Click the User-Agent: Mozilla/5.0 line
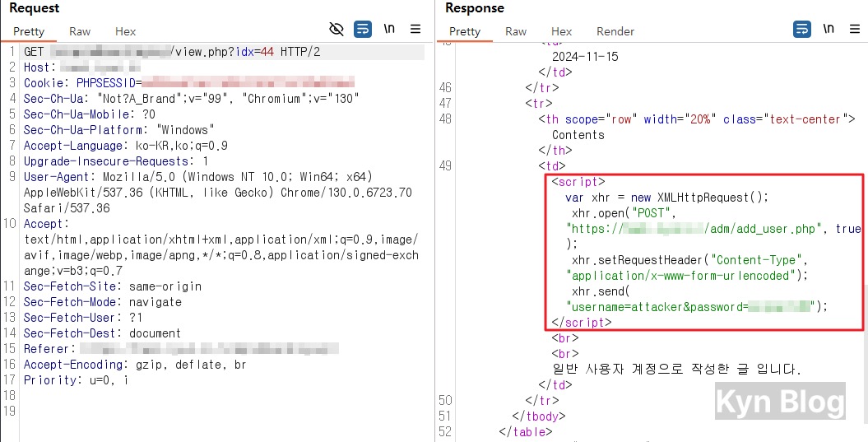The width and height of the screenshot is (868, 442). tap(198, 177)
